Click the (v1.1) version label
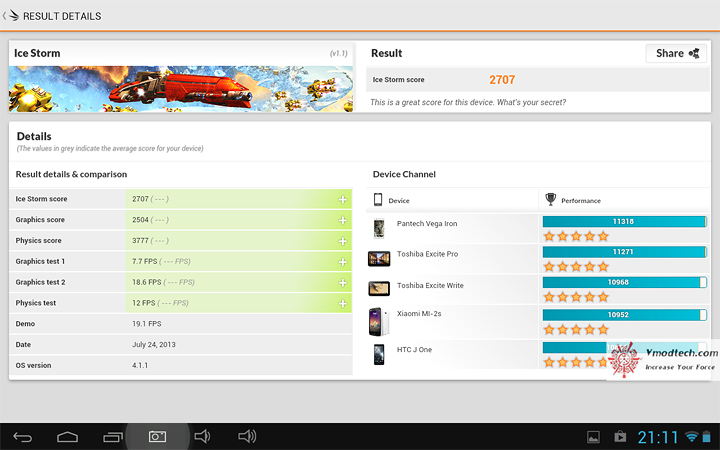 point(338,53)
